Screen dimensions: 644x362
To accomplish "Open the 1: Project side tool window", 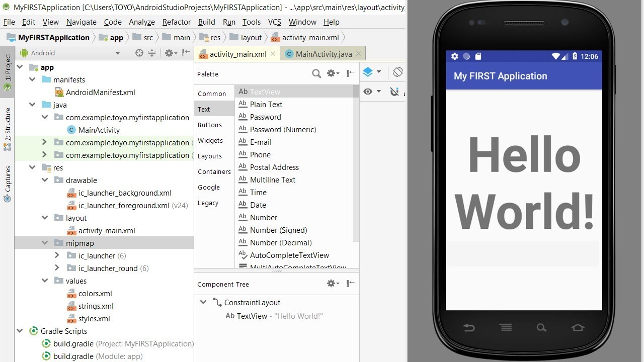I will point(8,72).
